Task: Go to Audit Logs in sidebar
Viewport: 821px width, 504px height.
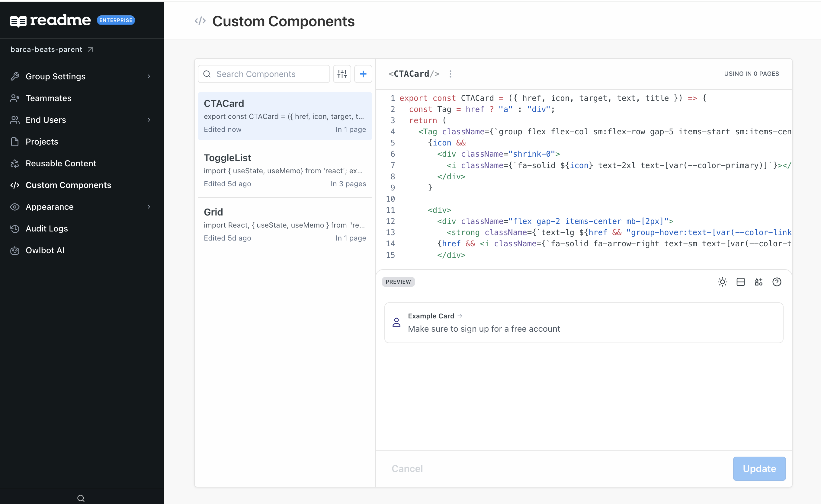Action: [47, 228]
